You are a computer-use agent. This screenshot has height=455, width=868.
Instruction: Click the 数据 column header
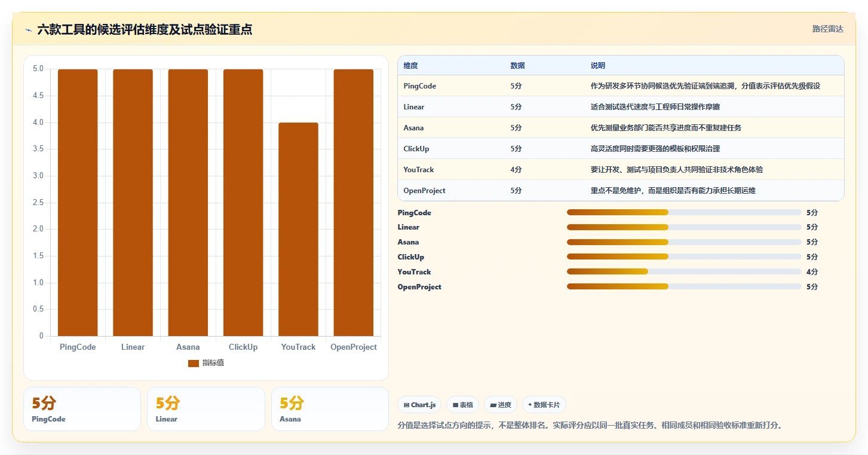tap(517, 65)
